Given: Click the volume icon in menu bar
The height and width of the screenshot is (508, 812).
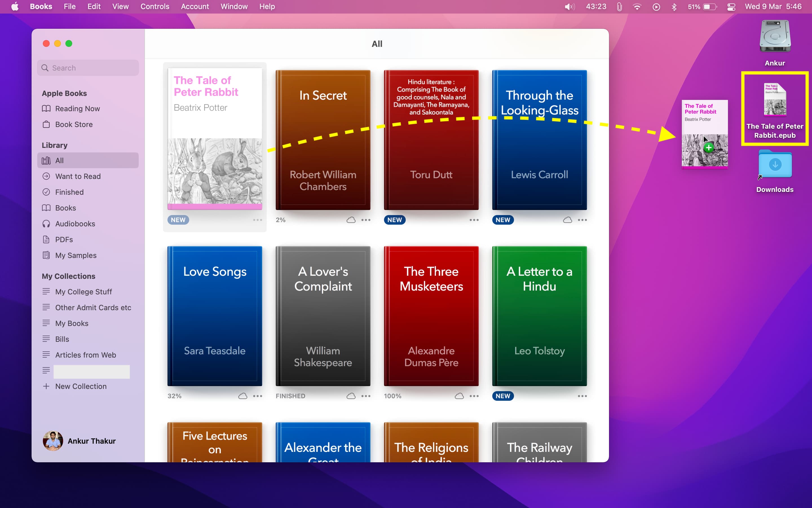Looking at the screenshot, I should (570, 7).
